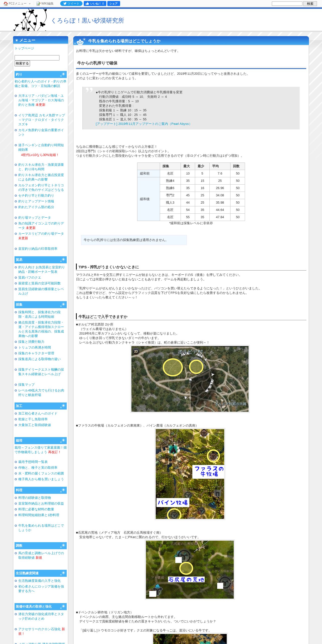322x644 pixels.
Task: Open the Pearl Abyss 2019年11月アップデート link
Action: pos(143,124)
